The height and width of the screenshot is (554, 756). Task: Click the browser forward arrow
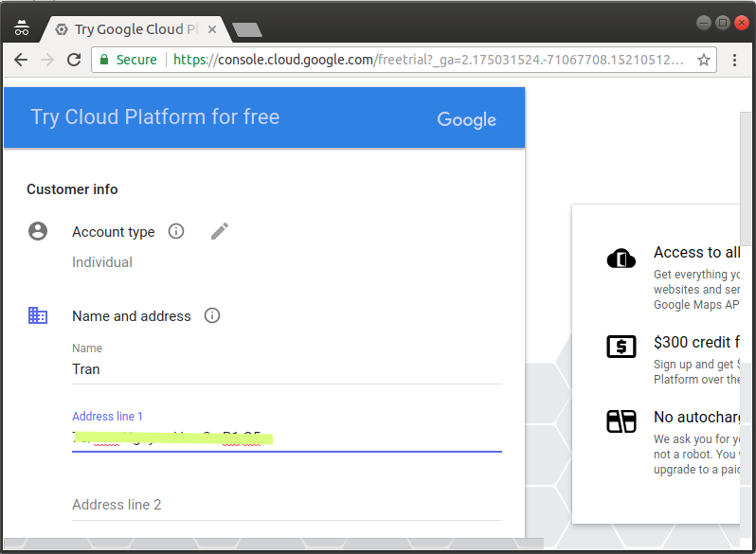click(47, 60)
